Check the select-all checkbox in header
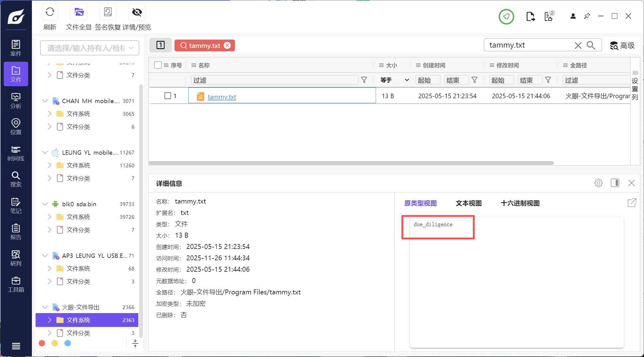 tap(158, 65)
